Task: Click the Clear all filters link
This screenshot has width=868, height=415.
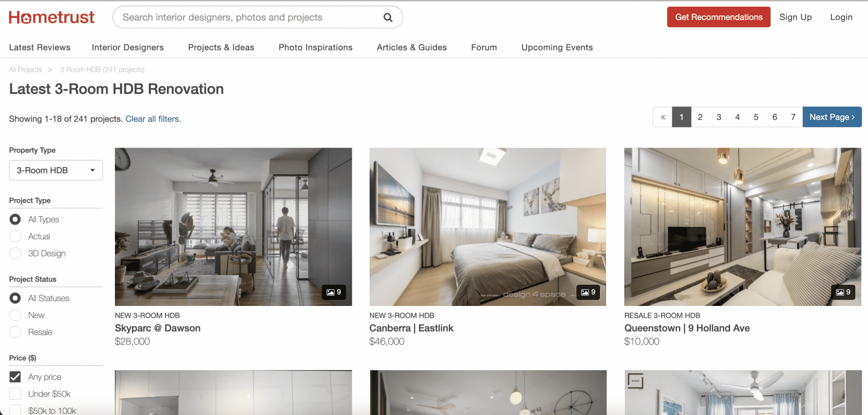Action: 153,119
